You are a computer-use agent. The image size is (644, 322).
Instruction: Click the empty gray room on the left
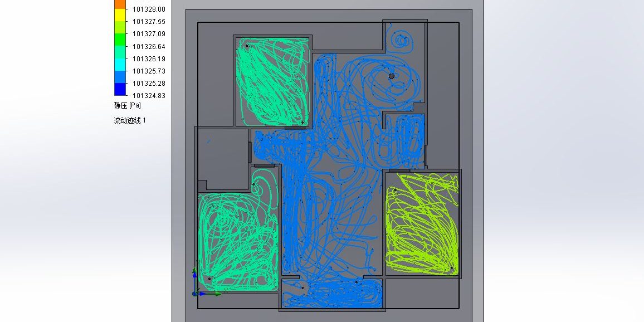point(223,153)
